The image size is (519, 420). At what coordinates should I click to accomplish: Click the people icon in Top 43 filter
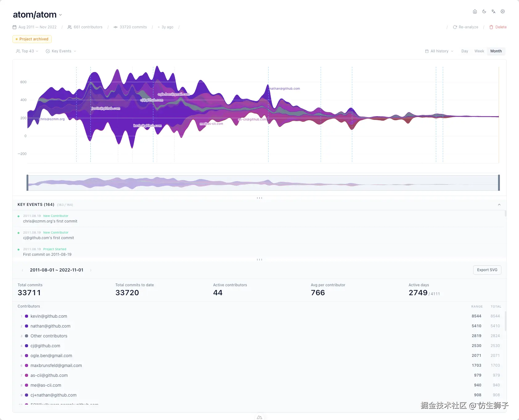click(x=18, y=51)
